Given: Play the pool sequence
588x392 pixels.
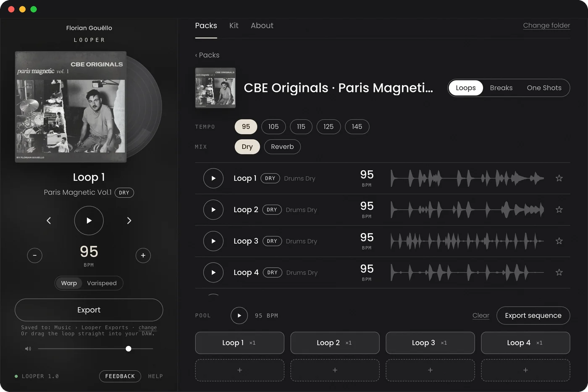Looking at the screenshot, I should [x=239, y=316].
